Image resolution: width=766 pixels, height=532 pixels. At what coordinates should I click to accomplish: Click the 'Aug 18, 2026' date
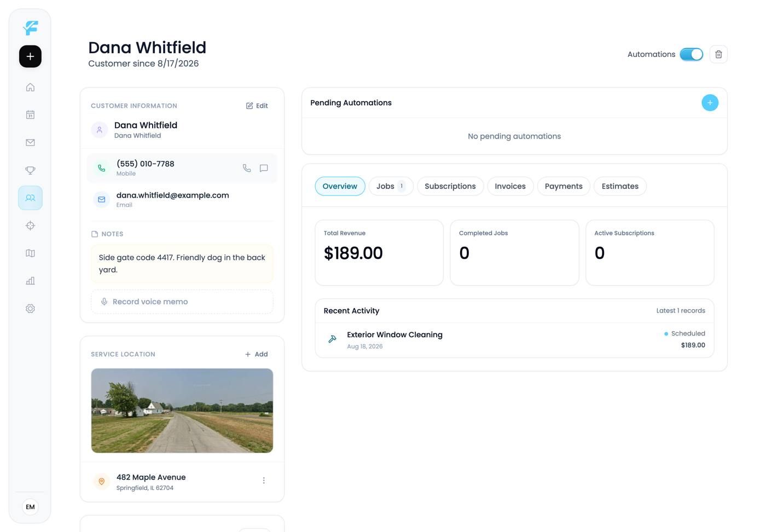click(x=365, y=346)
